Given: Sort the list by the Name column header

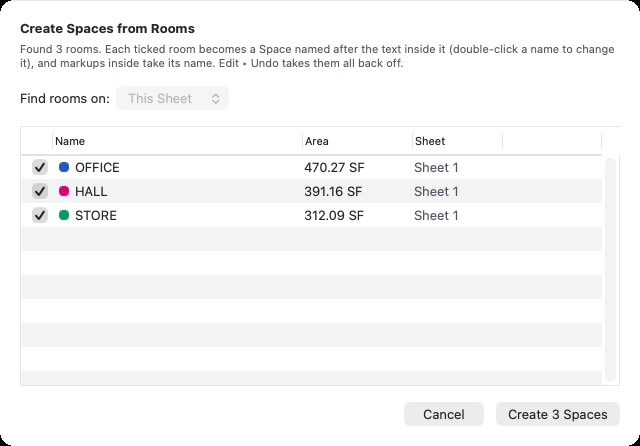Looking at the screenshot, I should (178, 141).
